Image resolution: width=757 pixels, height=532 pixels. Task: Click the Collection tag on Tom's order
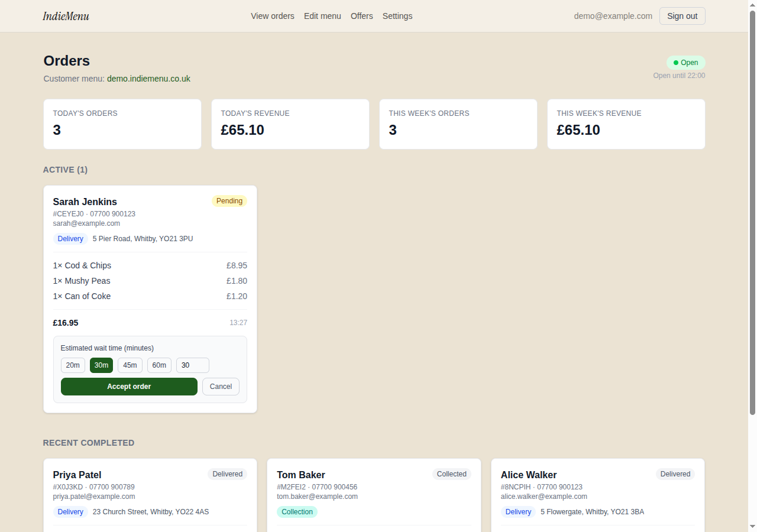pyautogui.click(x=297, y=512)
